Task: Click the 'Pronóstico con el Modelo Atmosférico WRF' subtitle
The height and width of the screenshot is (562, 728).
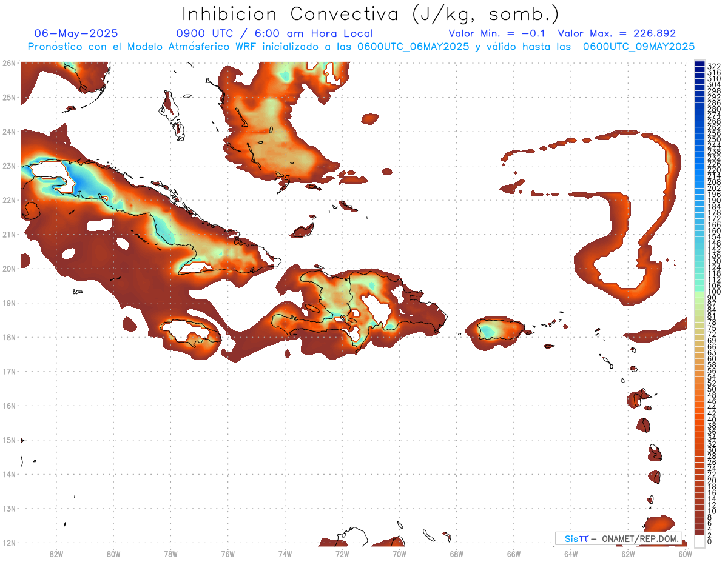Action: tap(143, 47)
